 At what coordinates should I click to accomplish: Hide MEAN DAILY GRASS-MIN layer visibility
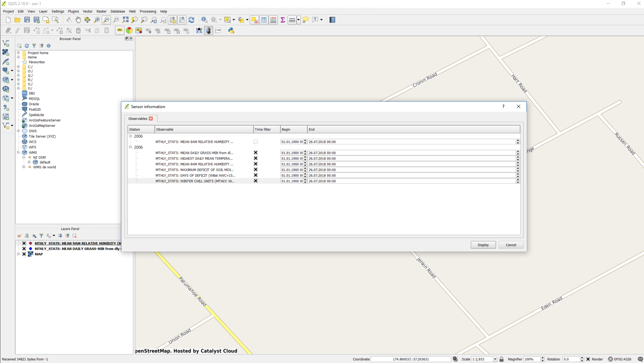24,249
